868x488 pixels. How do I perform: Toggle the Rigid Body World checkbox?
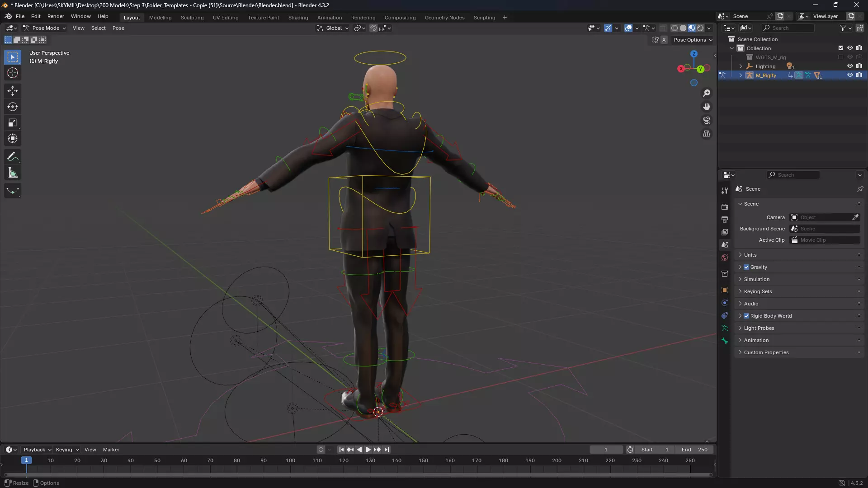coord(746,316)
